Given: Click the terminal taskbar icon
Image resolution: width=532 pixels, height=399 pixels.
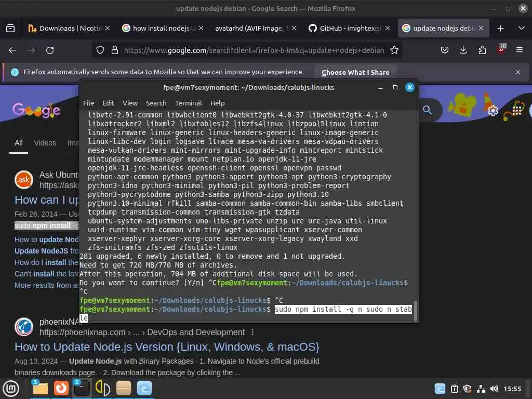Looking at the screenshot, I should [82, 388].
